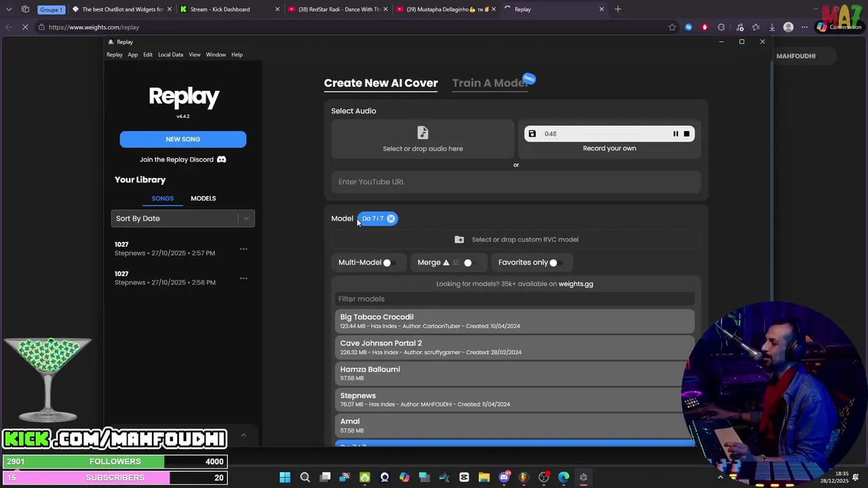Click the Shazam extension icon in browser toolbar

[x=688, y=27]
